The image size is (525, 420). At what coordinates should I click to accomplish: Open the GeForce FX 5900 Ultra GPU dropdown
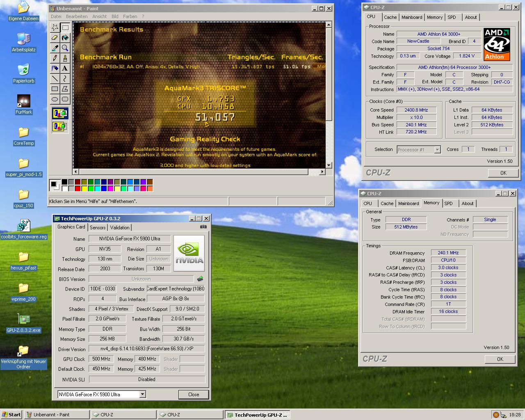click(x=142, y=395)
